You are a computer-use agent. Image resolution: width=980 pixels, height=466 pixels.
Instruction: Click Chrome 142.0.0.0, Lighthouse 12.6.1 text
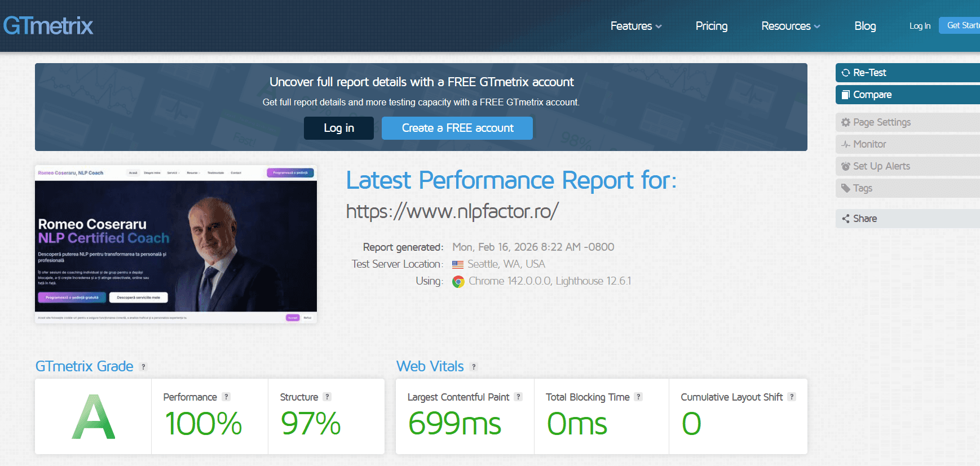550,281
